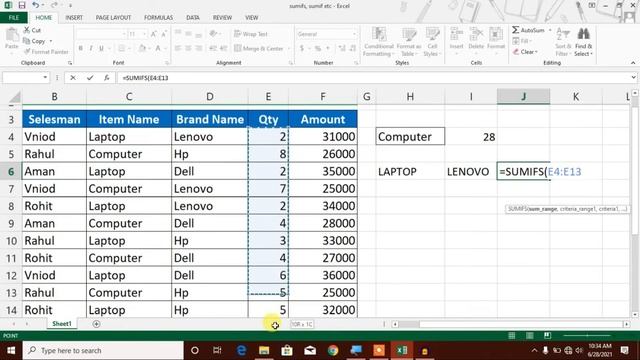The width and height of the screenshot is (640, 360).
Task: Click the Copy icon in Clipboard group
Action: click(x=27, y=41)
